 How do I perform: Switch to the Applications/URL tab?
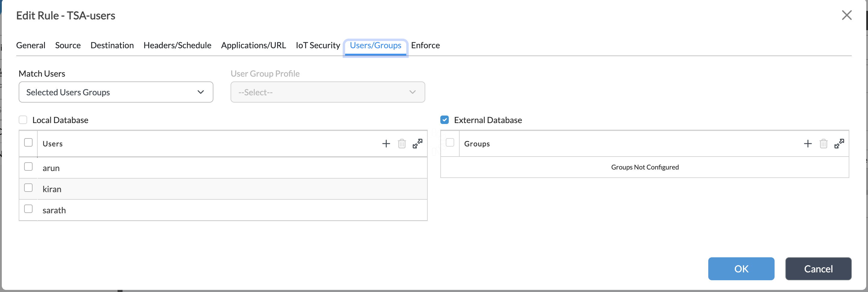pyautogui.click(x=253, y=45)
